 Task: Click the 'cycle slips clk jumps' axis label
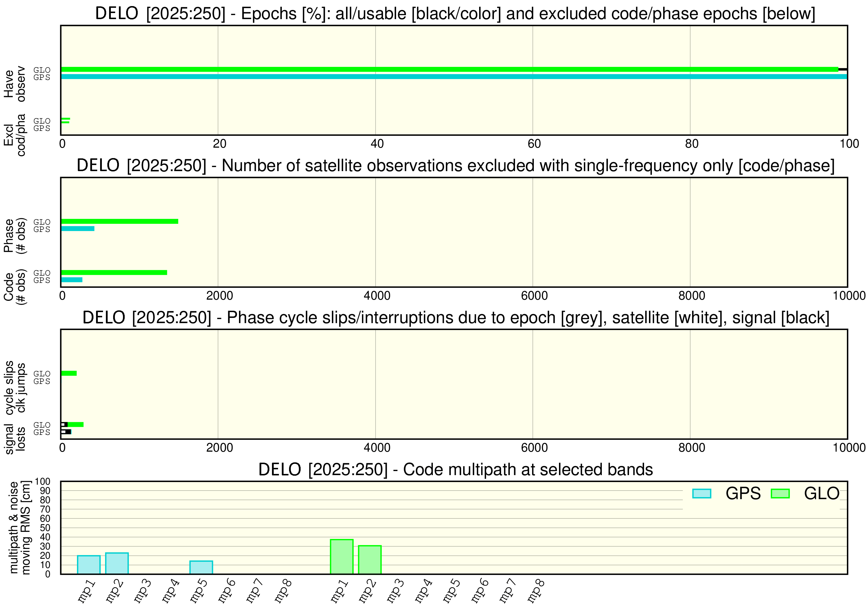click(x=15, y=388)
